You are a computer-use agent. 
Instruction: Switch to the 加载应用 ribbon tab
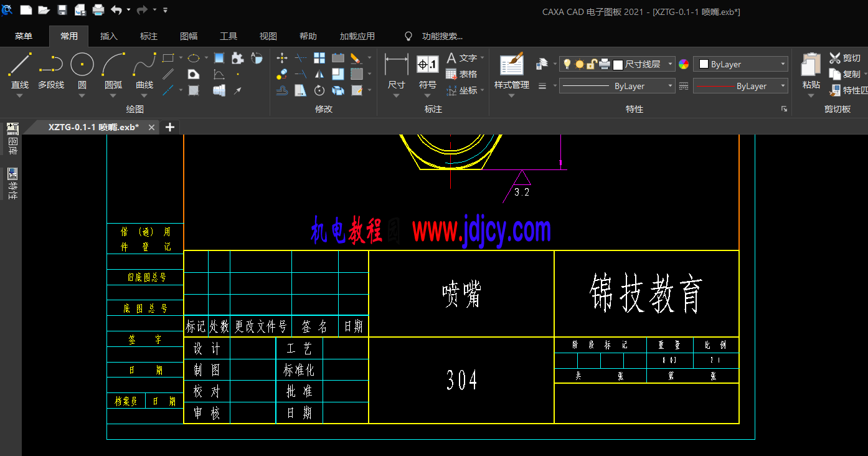point(357,36)
